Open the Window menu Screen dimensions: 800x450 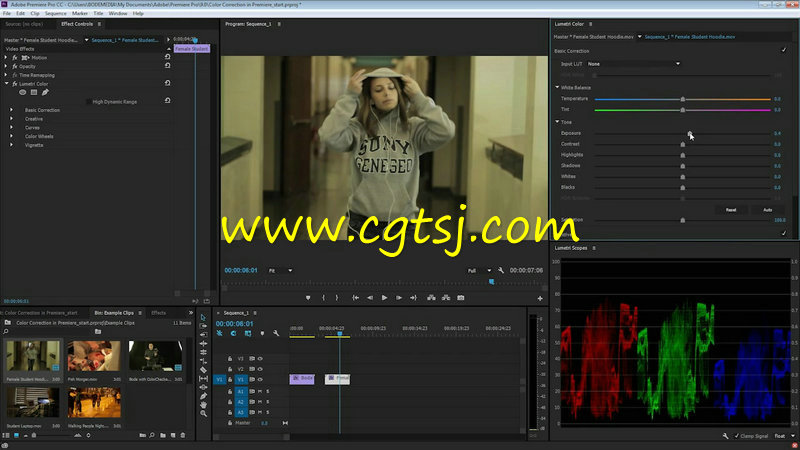117,13
